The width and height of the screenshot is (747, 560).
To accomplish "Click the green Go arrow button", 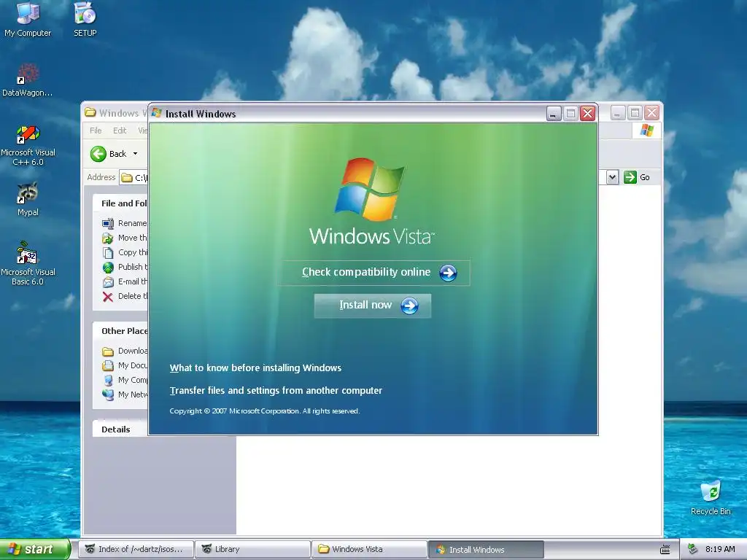I will click(630, 177).
